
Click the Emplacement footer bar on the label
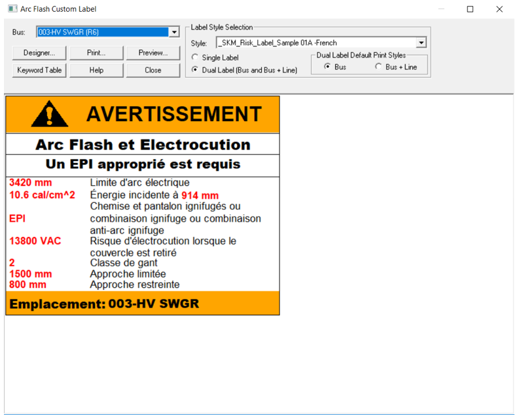coord(143,304)
